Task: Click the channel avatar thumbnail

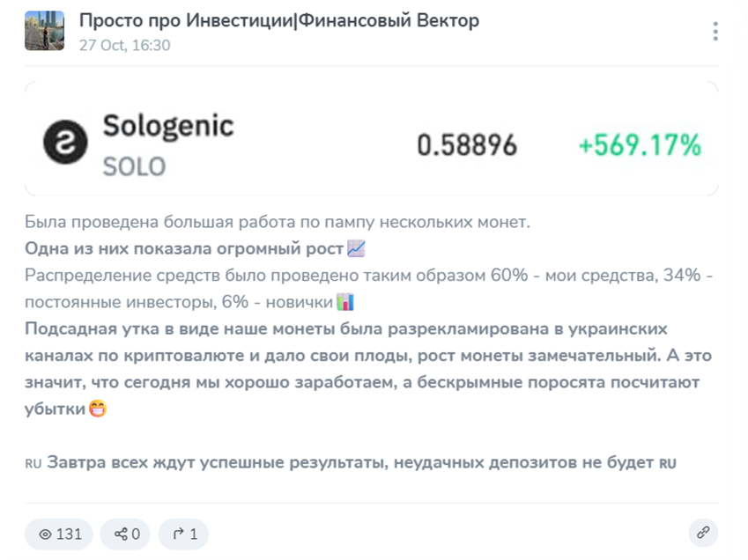Action: [44, 31]
